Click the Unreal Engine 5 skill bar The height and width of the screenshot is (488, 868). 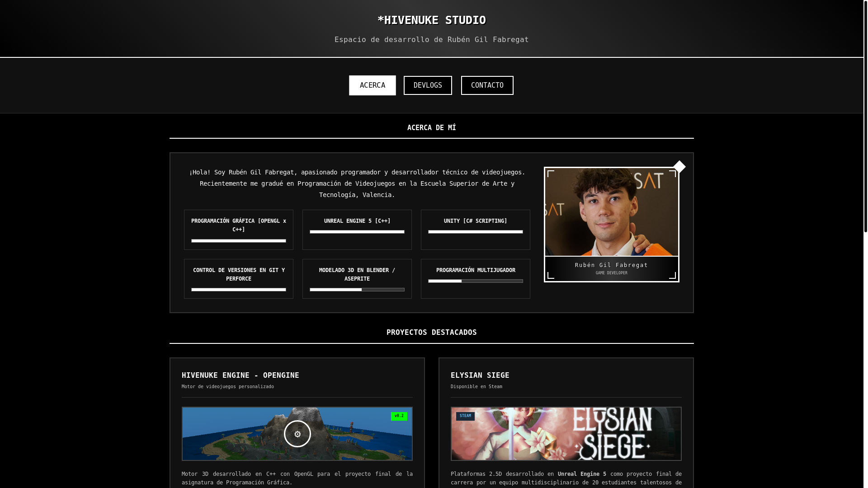[357, 232]
